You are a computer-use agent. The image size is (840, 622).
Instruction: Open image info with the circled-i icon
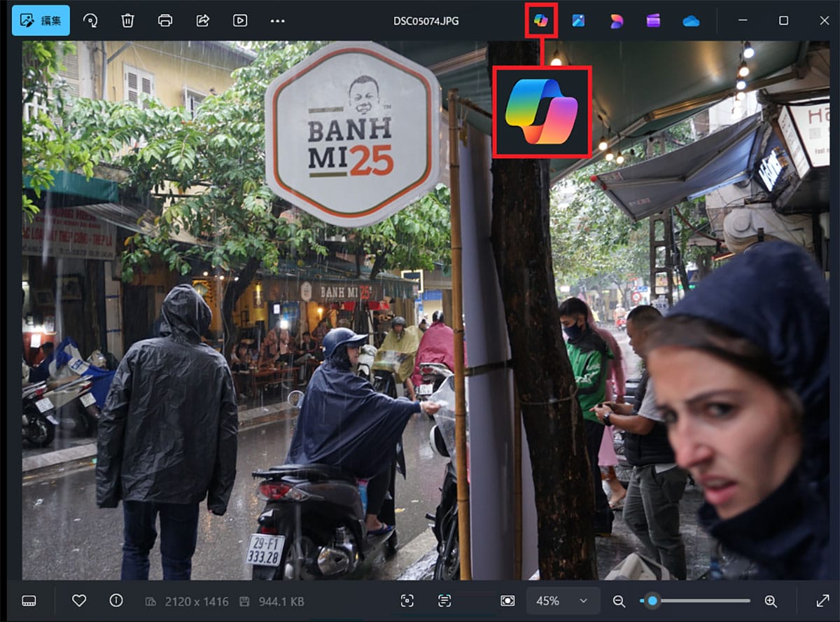click(116, 601)
